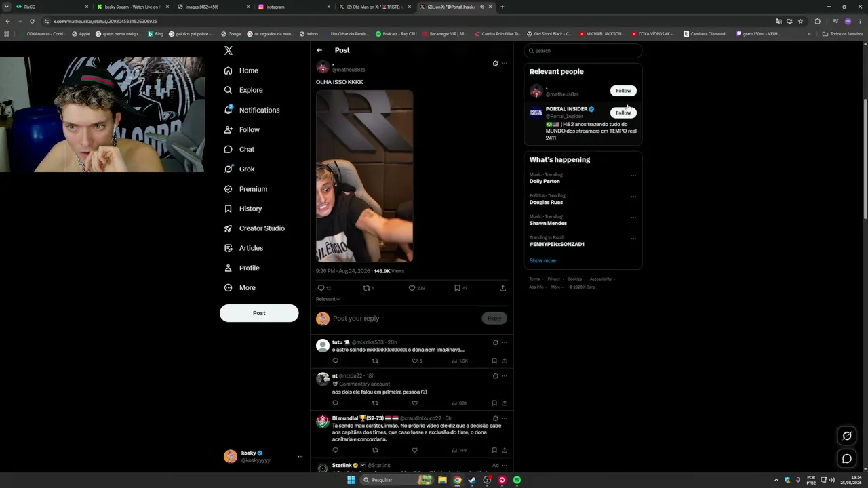
Task: Switch to the images (482×450) tab
Action: point(214,7)
